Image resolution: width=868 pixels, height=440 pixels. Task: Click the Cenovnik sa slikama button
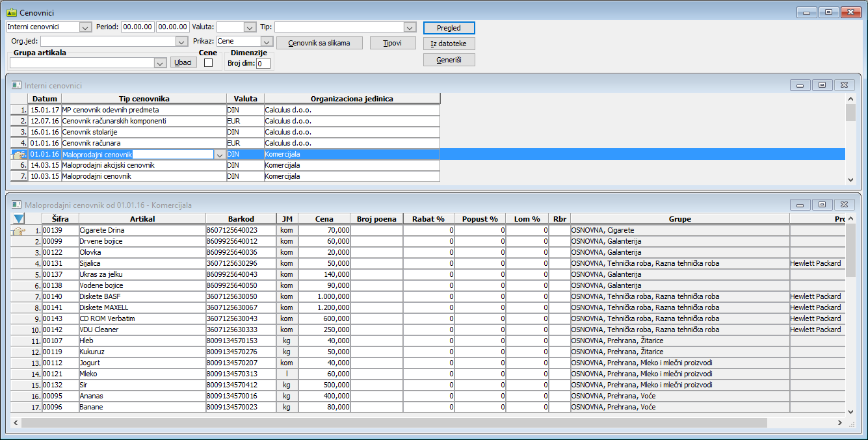(x=319, y=43)
